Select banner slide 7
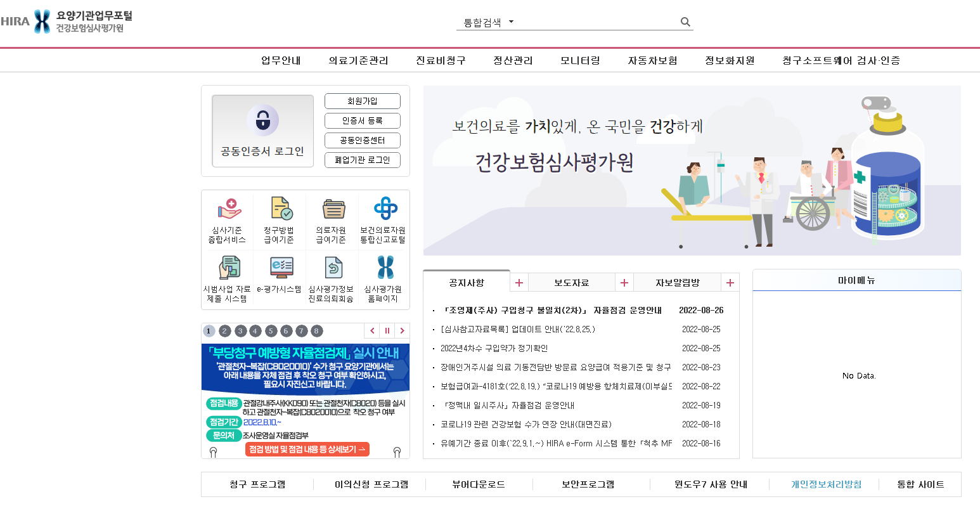 [x=302, y=331]
